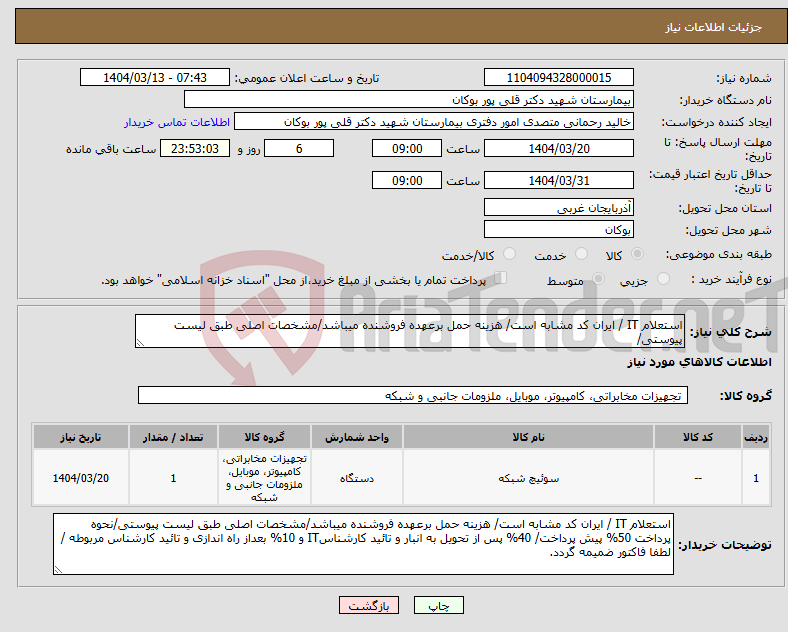Image resolution: width=788 pixels, height=632 pixels.
Task: Click the چاپ print button
Action: 439,606
